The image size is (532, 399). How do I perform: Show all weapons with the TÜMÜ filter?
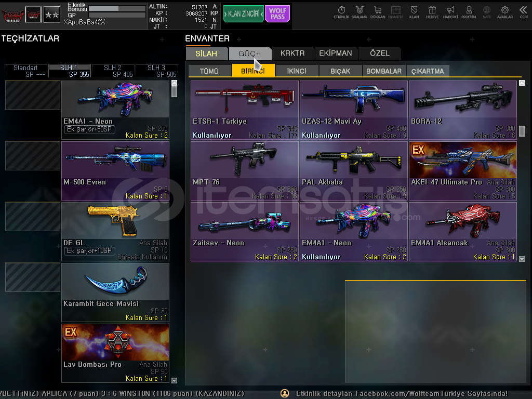(209, 71)
